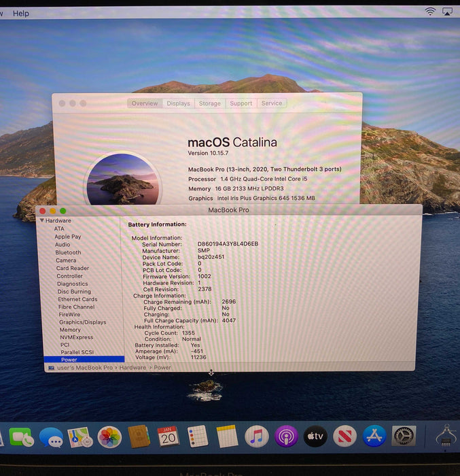Close the MacBook Pro window

coord(43,211)
